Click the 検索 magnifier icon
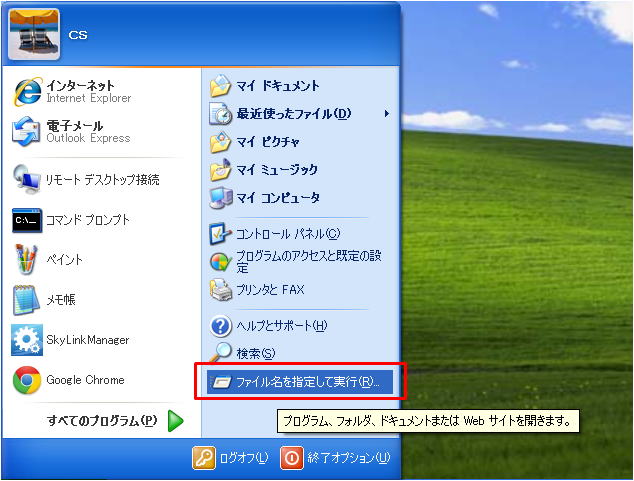The width and height of the screenshot is (634, 481). click(x=220, y=352)
